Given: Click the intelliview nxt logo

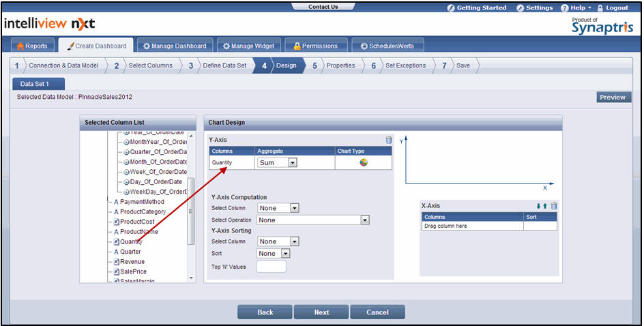Looking at the screenshot, I should tap(50, 25).
